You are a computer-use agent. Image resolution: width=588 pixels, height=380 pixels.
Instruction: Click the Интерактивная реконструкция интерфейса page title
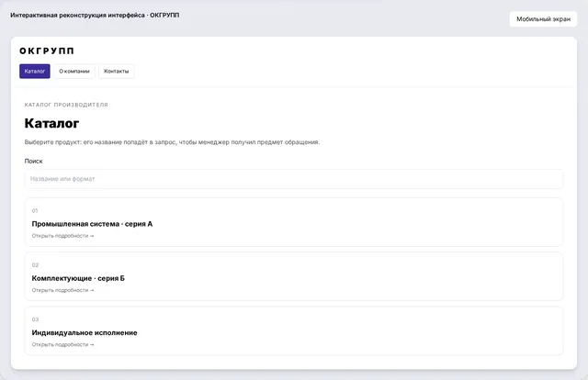(x=95, y=16)
